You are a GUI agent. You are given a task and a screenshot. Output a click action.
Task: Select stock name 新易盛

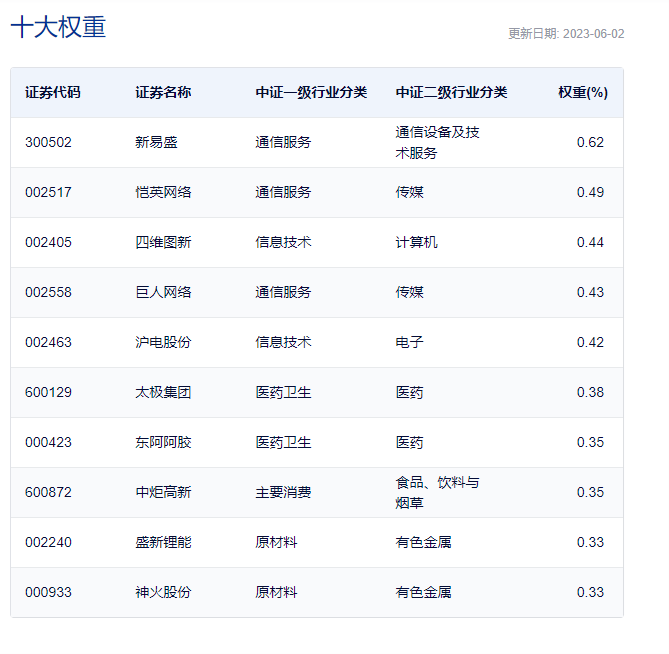(x=156, y=142)
